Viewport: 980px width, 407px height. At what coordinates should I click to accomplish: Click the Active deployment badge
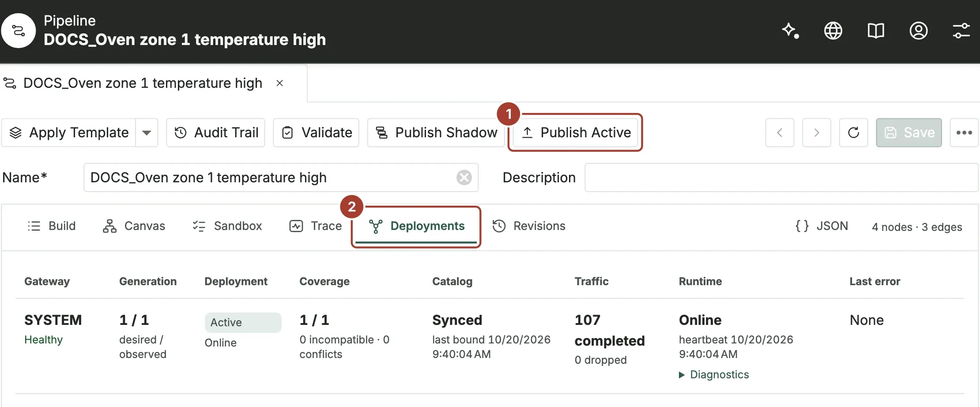(x=243, y=322)
